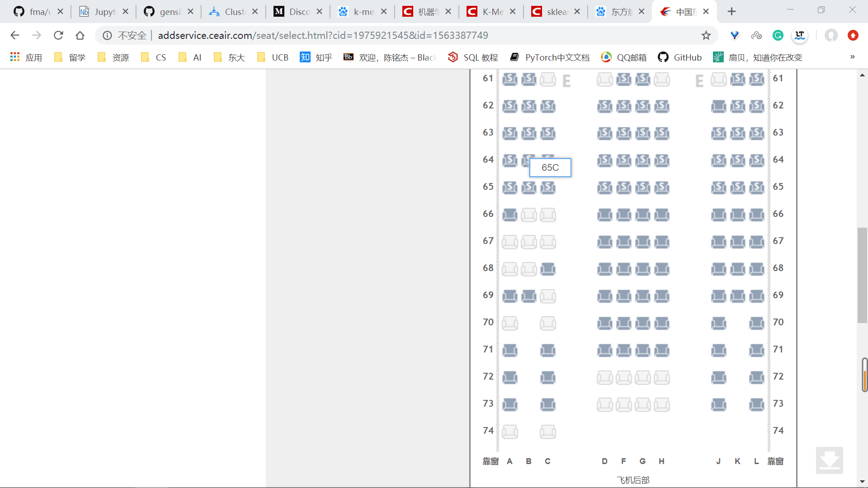This screenshot has width=868, height=488.
Task: Select available seat 66C
Action: coord(547,215)
